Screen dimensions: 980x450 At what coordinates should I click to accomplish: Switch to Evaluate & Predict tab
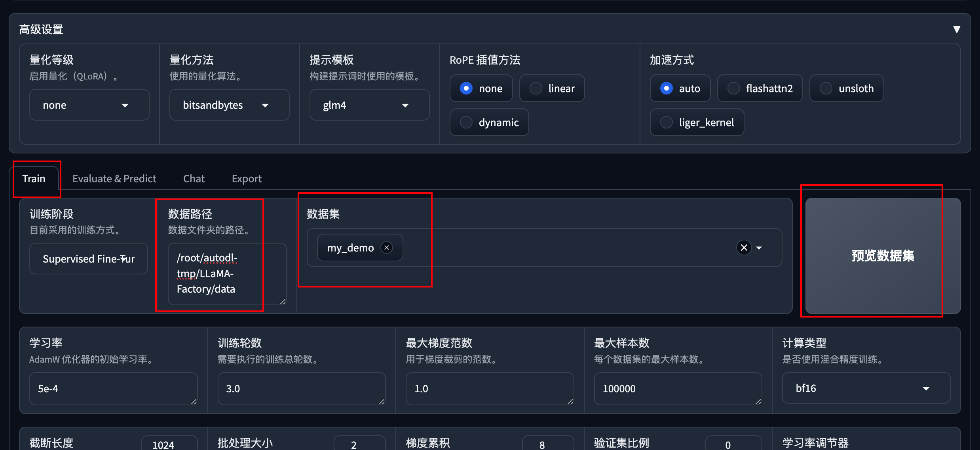pos(114,179)
